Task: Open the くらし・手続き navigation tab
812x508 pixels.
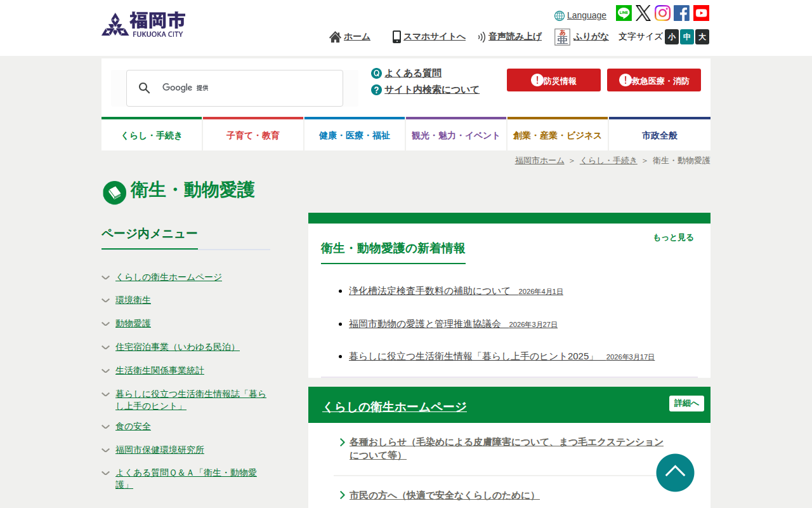Action: pos(152,134)
